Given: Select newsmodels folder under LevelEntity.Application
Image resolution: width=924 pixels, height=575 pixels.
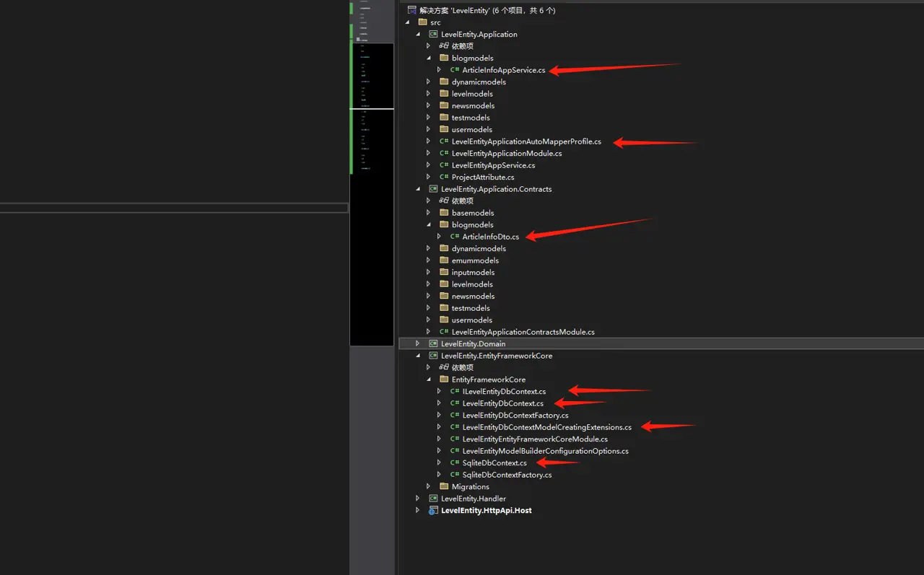Looking at the screenshot, I should [x=474, y=105].
